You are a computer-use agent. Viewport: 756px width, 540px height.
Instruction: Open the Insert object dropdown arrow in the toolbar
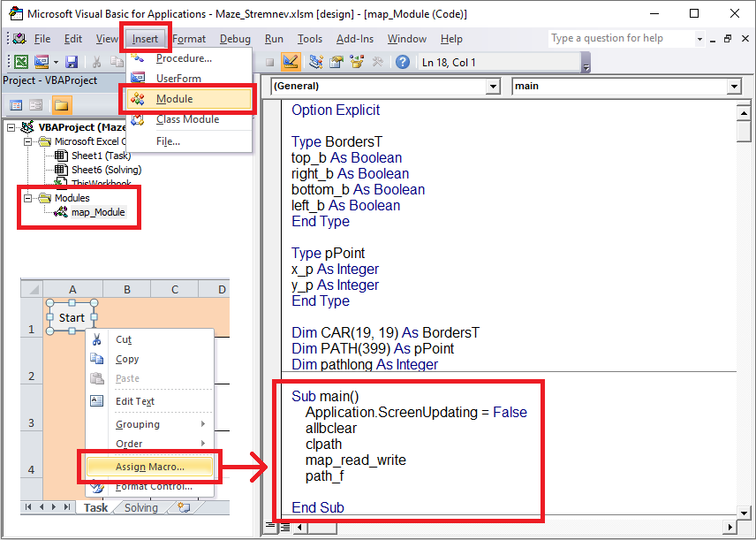coord(56,62)
